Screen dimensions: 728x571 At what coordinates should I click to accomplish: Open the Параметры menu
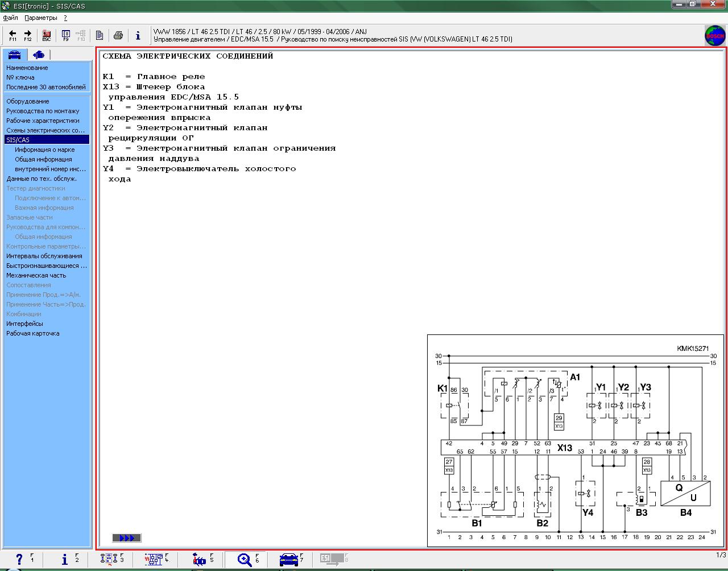tap(41, 18)
